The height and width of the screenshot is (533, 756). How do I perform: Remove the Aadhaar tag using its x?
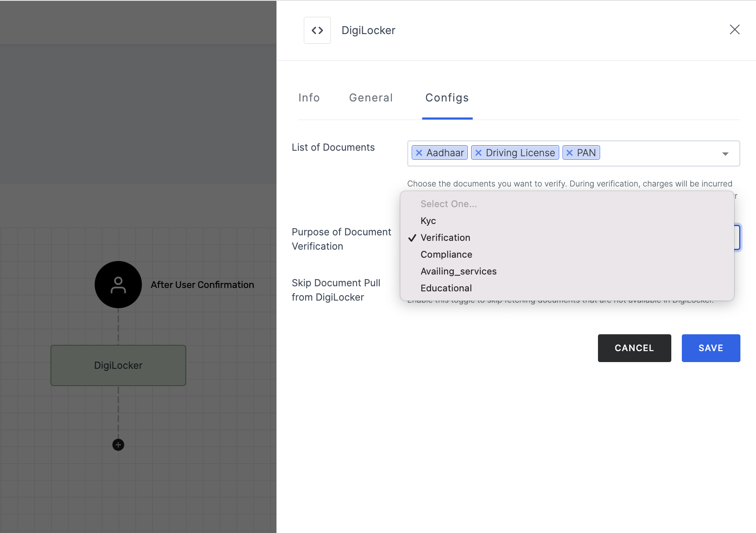(x=419, y=153)
